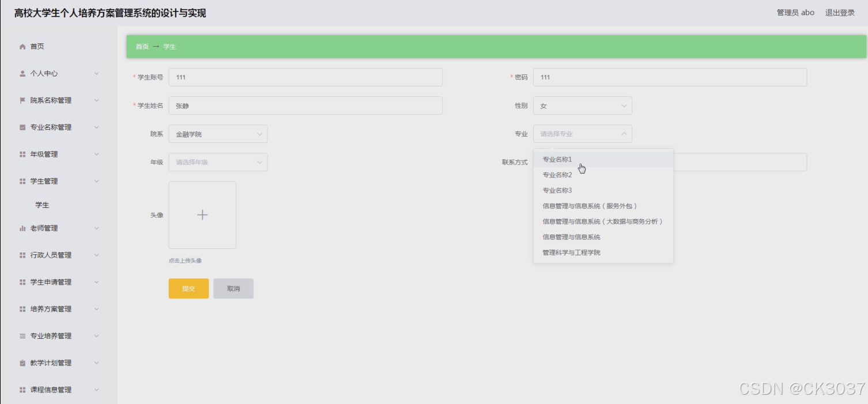Click the avatar upload plus area
Viewport: 868px width, 404px height.
202,214
